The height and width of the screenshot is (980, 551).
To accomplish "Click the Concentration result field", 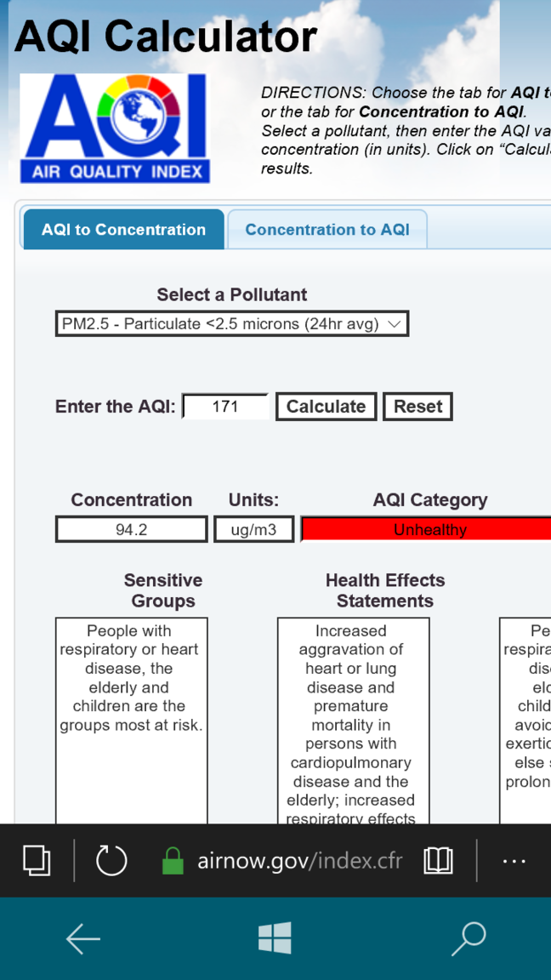I will coord(132,529).
